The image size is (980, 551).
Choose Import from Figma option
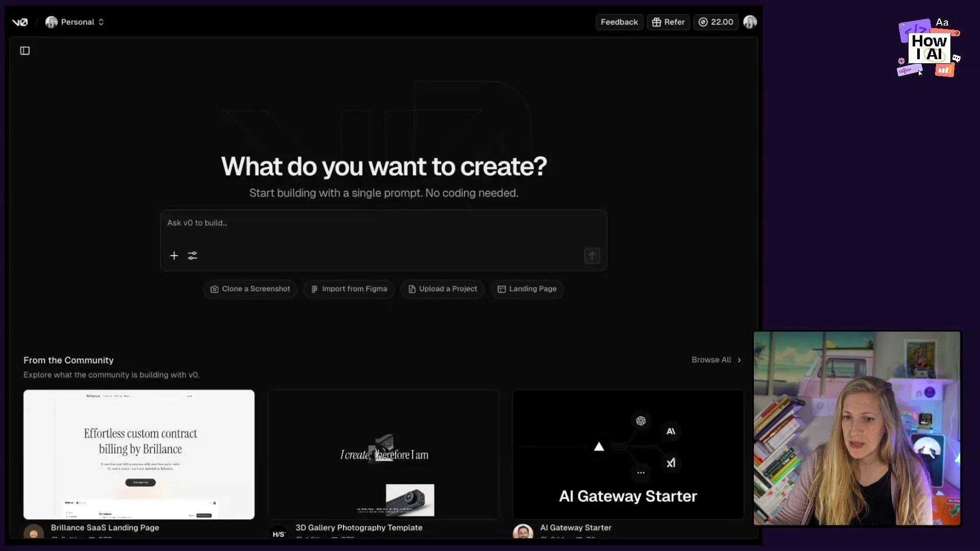click(x=349, y=289)
